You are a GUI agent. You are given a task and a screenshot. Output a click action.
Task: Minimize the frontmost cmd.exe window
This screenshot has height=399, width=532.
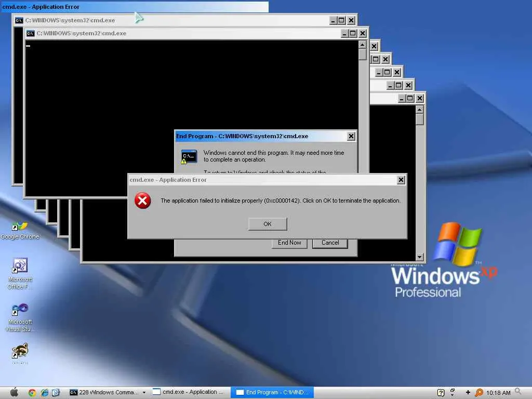point(344,33)
